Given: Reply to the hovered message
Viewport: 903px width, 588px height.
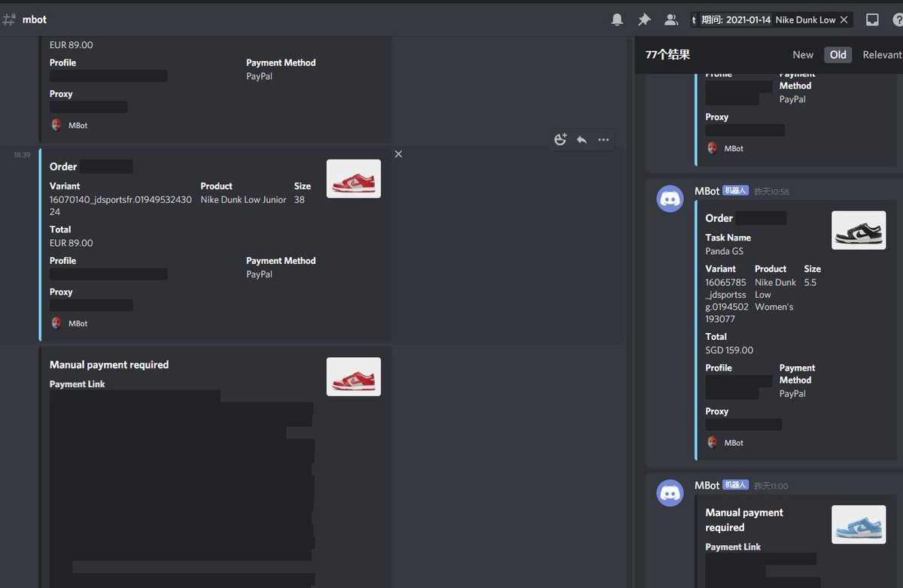Looking at the screenshot, I should pos(582,139).
